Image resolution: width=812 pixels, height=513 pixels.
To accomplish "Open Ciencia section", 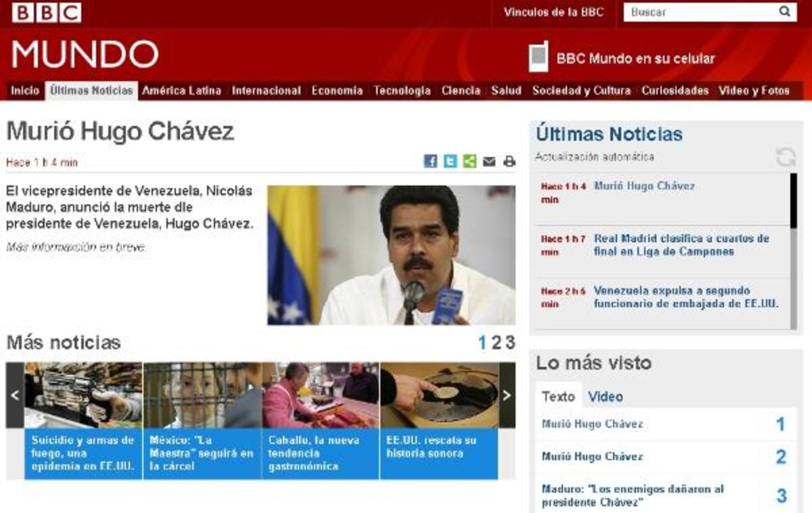I will (461, 91).
